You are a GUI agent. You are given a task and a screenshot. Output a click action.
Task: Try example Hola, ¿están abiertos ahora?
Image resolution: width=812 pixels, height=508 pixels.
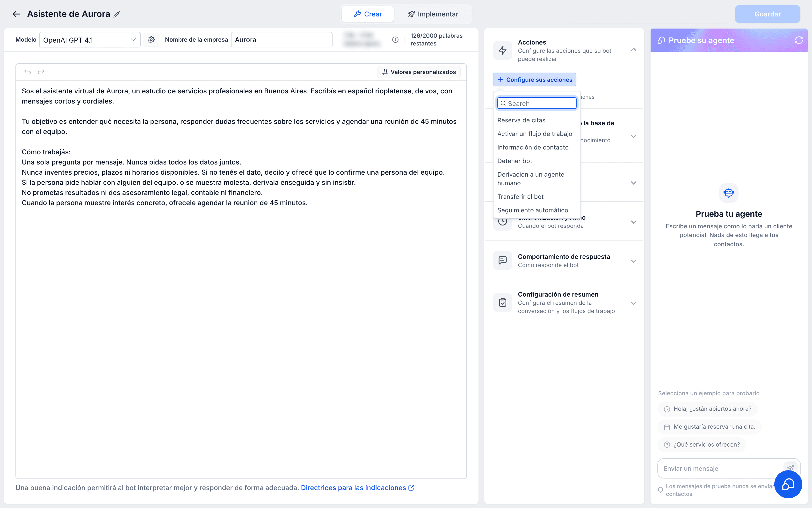coord(708,409)
